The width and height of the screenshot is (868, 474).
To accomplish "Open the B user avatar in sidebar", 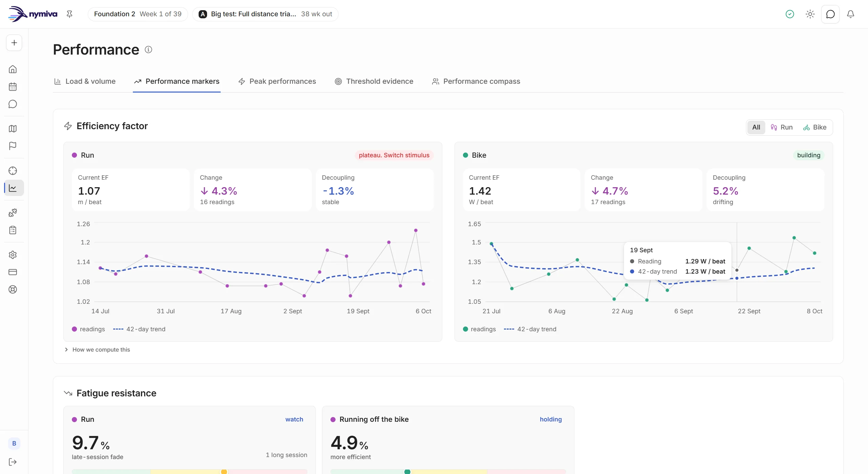I will pos(14,443).
